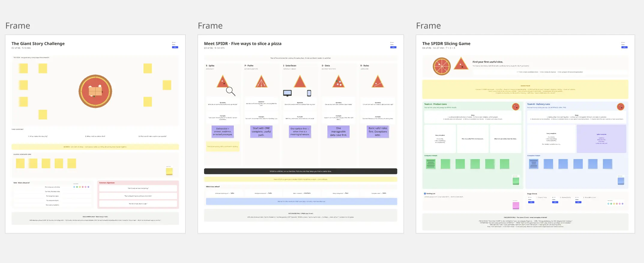The width and height of the screenshot is (644, 263).
Task: Click the giant pizza illustration in The Giant Story Challenge
Action: point(95,91)
